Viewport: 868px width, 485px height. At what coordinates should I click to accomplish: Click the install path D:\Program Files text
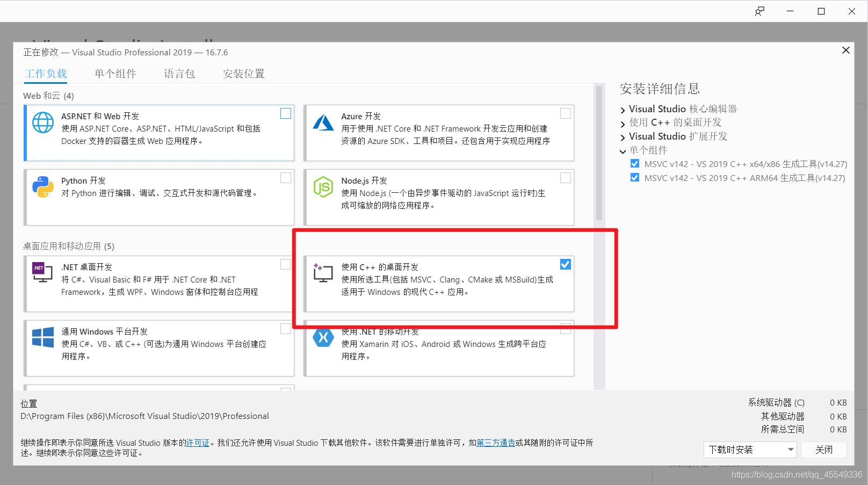tap(144, 416)
